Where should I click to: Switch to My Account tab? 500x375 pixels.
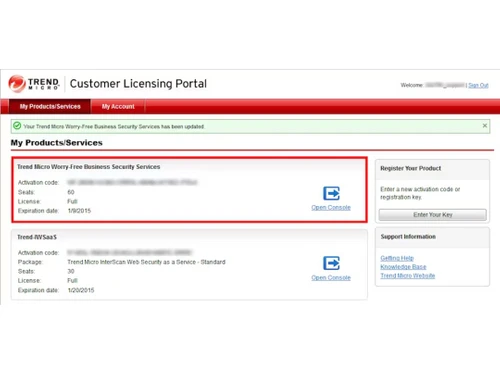point(118,106)
